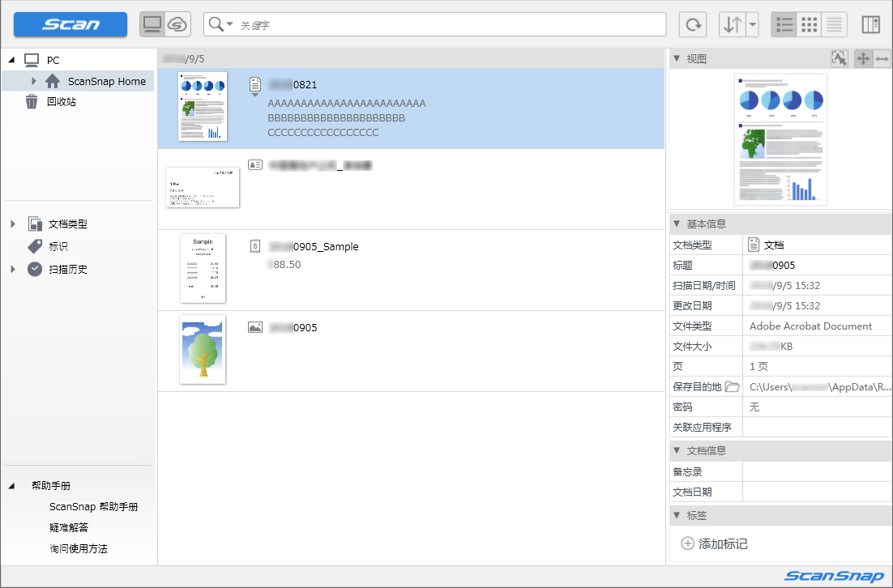Viewport: 893px width, 588px height.
Task: Switch to compact text list view
Action: (835, 24)
